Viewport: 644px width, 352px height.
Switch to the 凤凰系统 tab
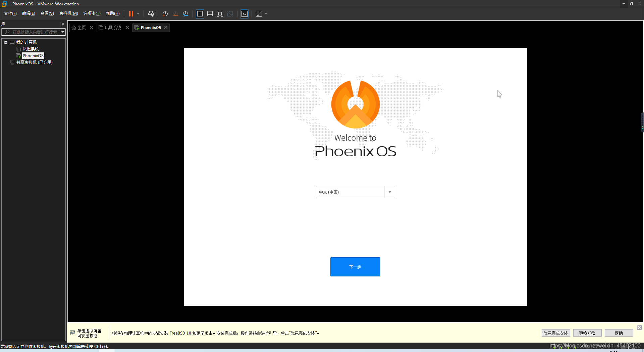click(x=113, y=28)
